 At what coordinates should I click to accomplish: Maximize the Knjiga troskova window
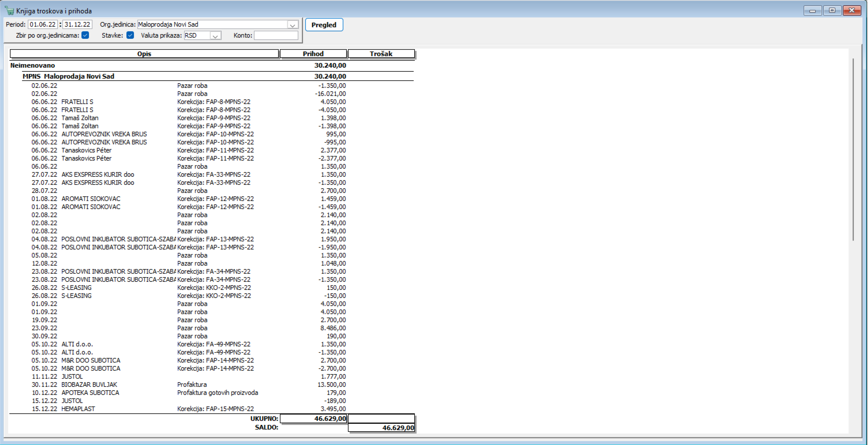pos(832,11)
